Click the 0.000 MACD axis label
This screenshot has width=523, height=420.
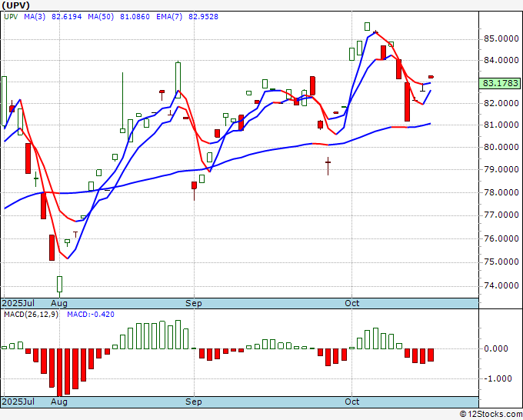495,348
